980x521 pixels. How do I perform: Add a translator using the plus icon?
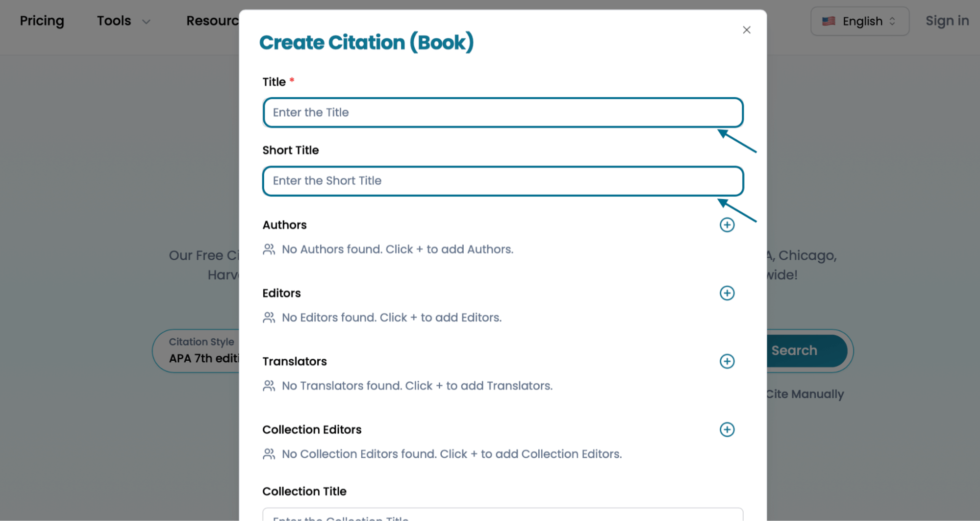[x=727, y=361]
